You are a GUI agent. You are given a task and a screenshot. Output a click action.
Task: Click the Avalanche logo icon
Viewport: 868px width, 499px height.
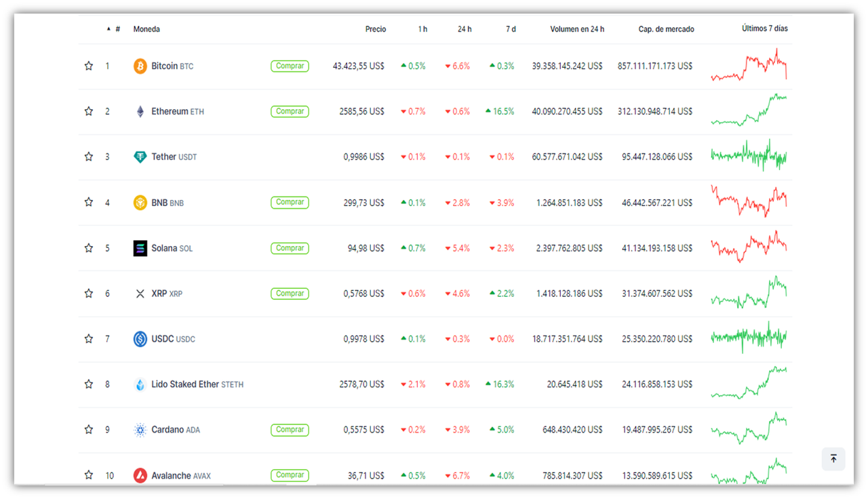tap(140, 475)
